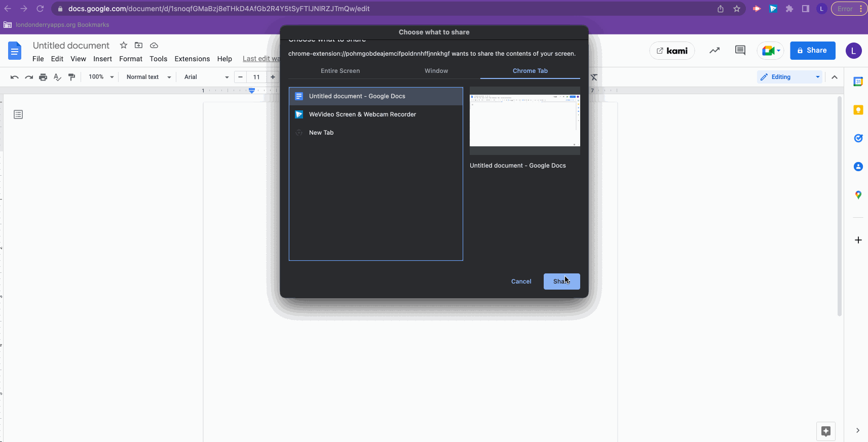This screenshot has height=442, width=868.
Task: Open the Google Maps side panel
Action: [x=858, y=195]
